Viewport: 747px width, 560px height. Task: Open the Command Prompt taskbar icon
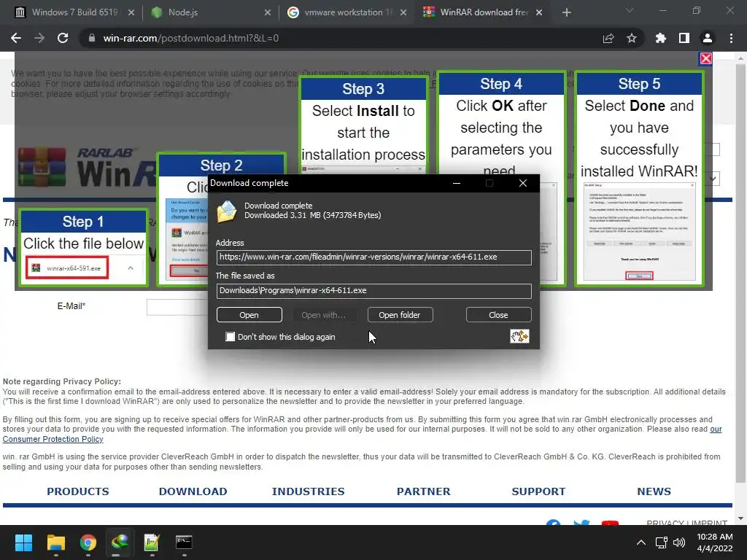(184, 542)
